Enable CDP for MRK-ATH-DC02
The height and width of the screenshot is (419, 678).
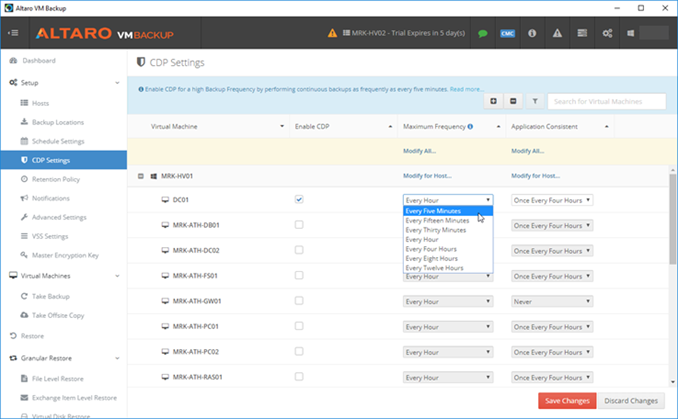tap(299, 250)
